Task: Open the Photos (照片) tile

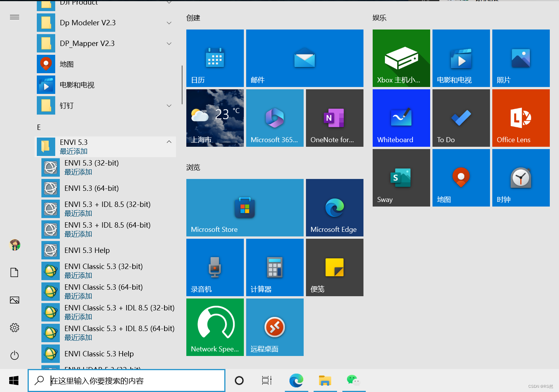Action: coord(521,58)
